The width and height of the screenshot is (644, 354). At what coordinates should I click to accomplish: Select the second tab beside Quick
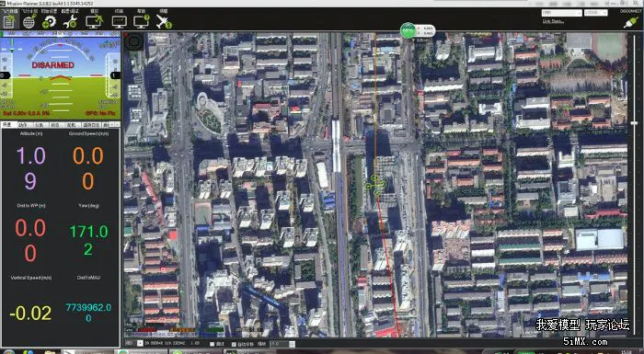click(23, 124)
